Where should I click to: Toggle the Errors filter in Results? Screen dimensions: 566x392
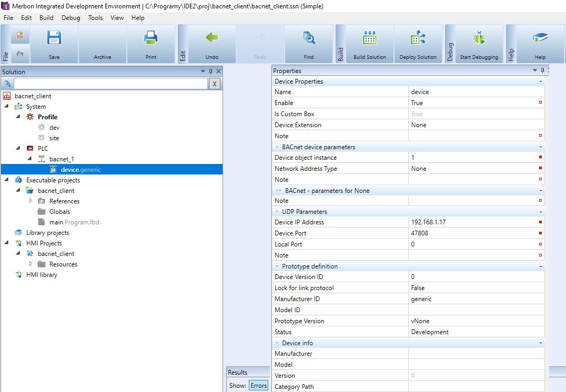pyautogui.click(x=258, y=386)
